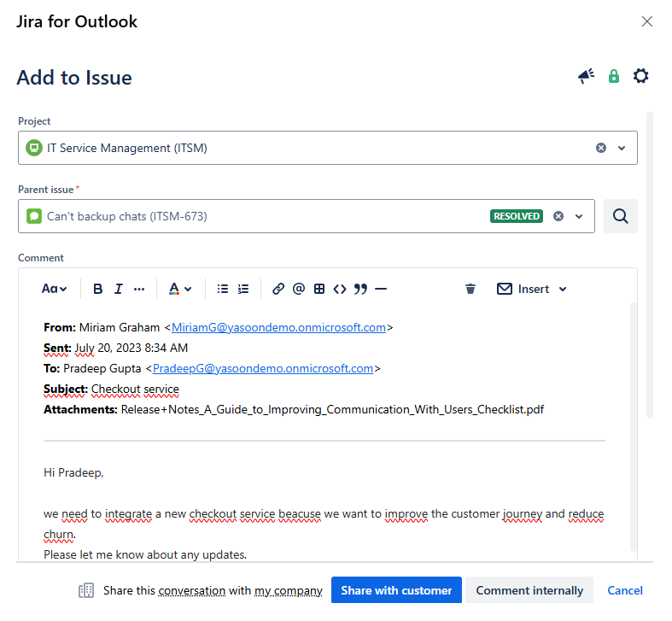Open the text color picker
The height and width of the screenshot is (621, 672).
click(x=179, y=289)
